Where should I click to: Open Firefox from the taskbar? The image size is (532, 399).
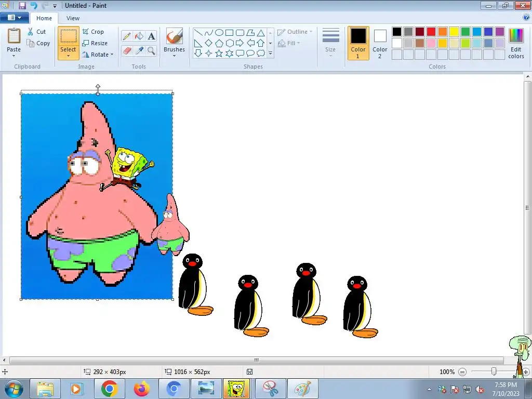142,389
